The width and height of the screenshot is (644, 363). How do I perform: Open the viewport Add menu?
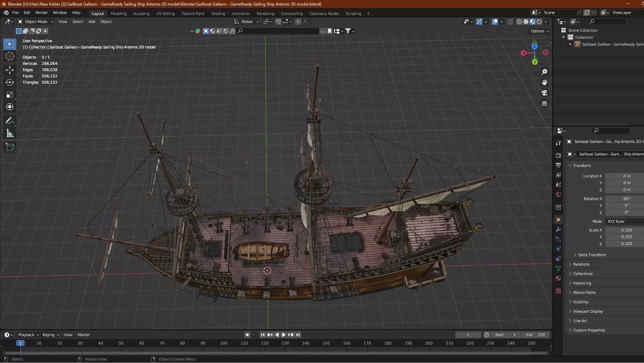click(92, 22)
